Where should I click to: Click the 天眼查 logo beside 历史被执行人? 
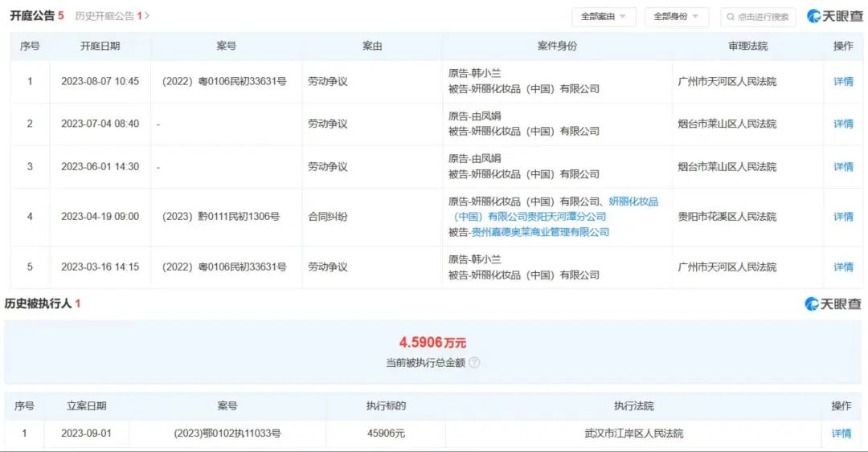click(833, 303)
